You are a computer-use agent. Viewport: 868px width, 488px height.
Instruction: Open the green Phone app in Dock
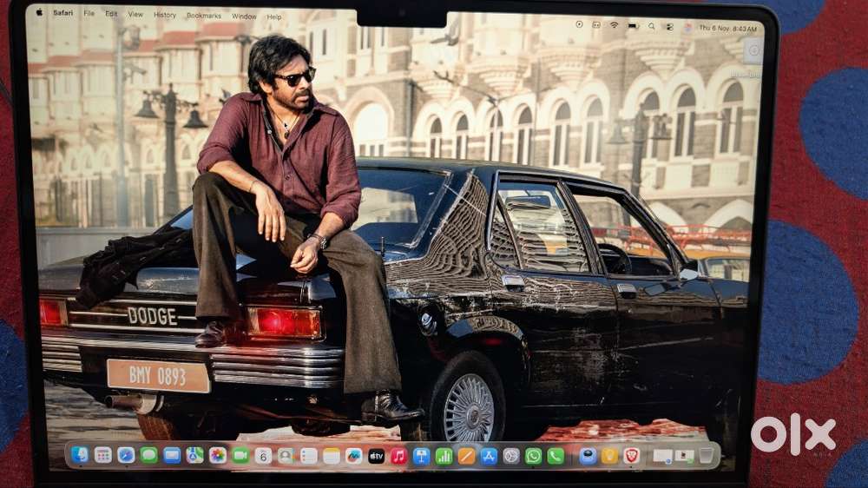pyautogui.click(x=556, y=456)
